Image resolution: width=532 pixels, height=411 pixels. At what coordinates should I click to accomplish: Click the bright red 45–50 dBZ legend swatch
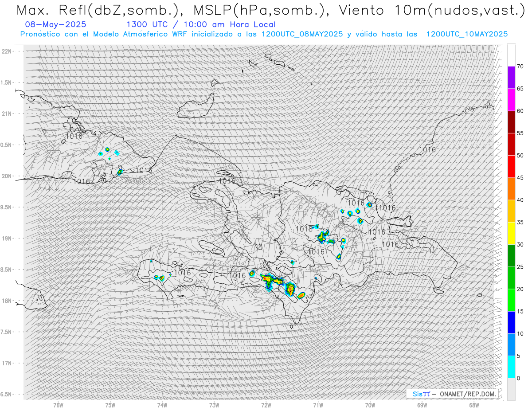pyautogui.click(x=511, y=167)
